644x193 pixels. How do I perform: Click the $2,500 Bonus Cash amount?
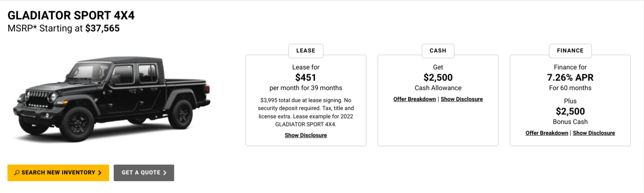click(570, 112)
